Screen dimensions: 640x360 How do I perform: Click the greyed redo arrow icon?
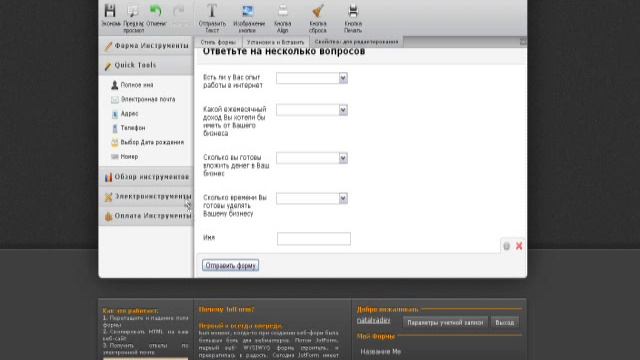pos(178,11)
